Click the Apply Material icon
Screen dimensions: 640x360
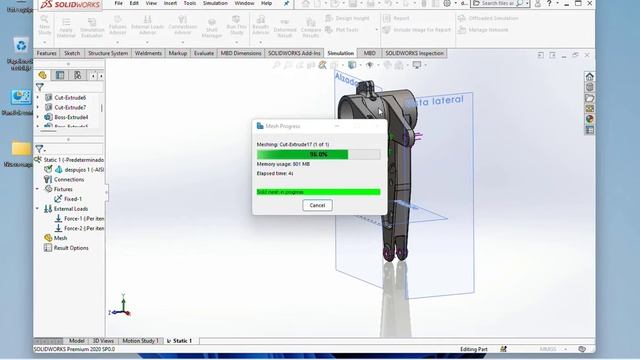coord(66,27)
